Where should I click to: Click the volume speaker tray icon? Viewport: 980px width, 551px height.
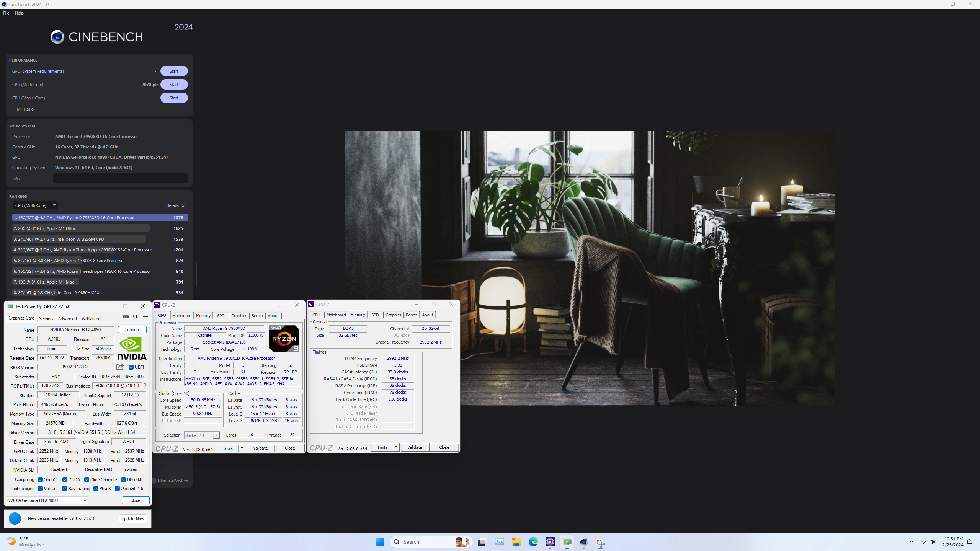click(x=933, y=542)
